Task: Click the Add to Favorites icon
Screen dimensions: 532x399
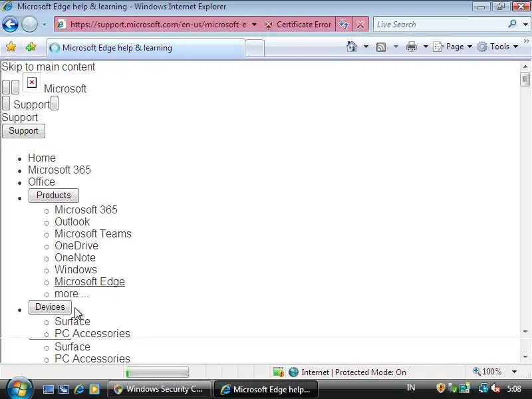Action: tap(31, 47)
